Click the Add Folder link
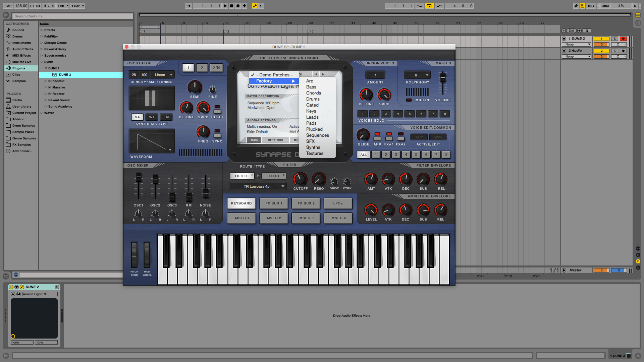Image resolution: width=644 pixels, height=362 pixels. coord(22,151)
